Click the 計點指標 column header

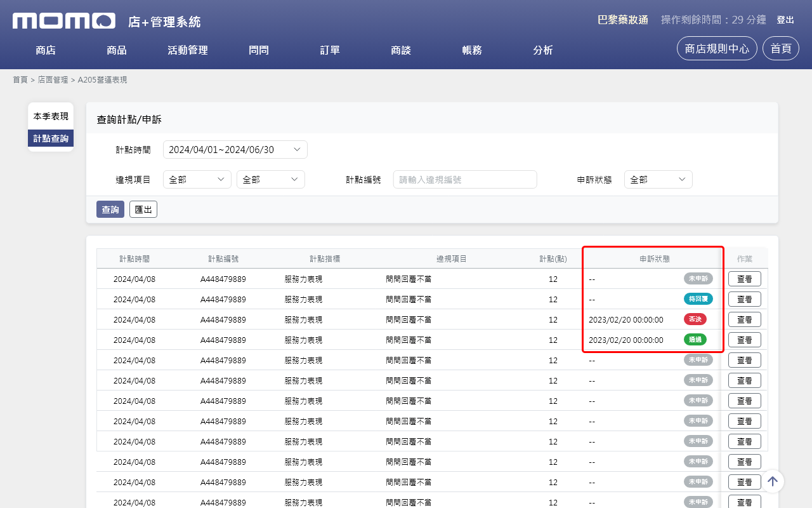pos(325,259)
